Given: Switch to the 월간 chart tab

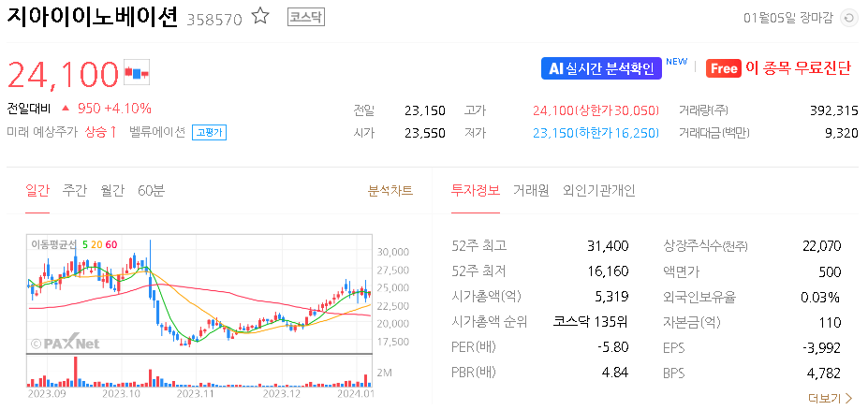Looking at the screenshot, I should pyautogui.click(x=112, y=190).
